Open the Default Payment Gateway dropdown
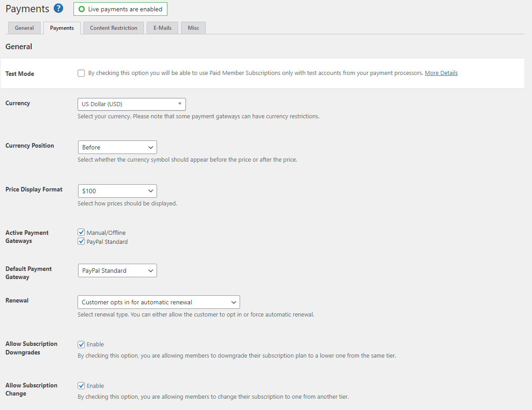Screen dimensions: 532x410 117,270
